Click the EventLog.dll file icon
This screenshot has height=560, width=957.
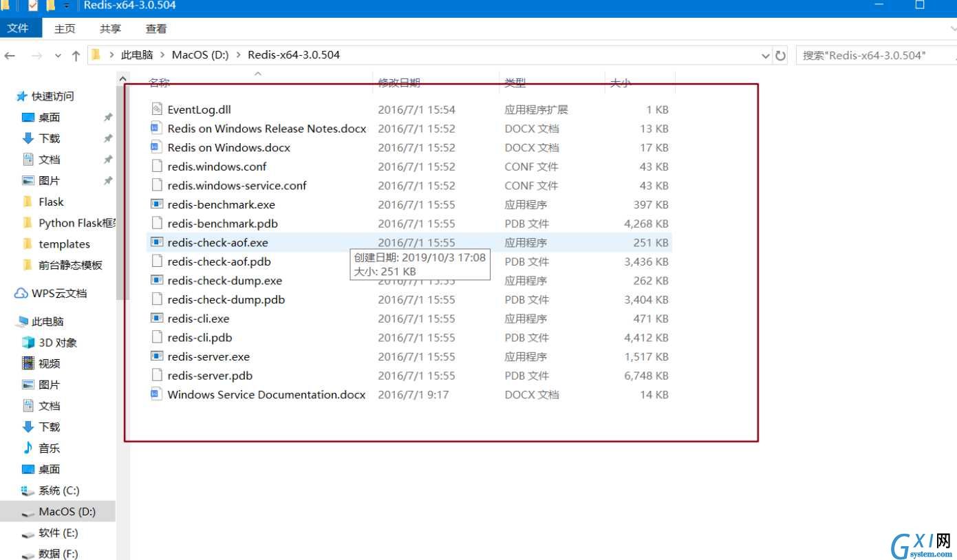pos(156,109)
